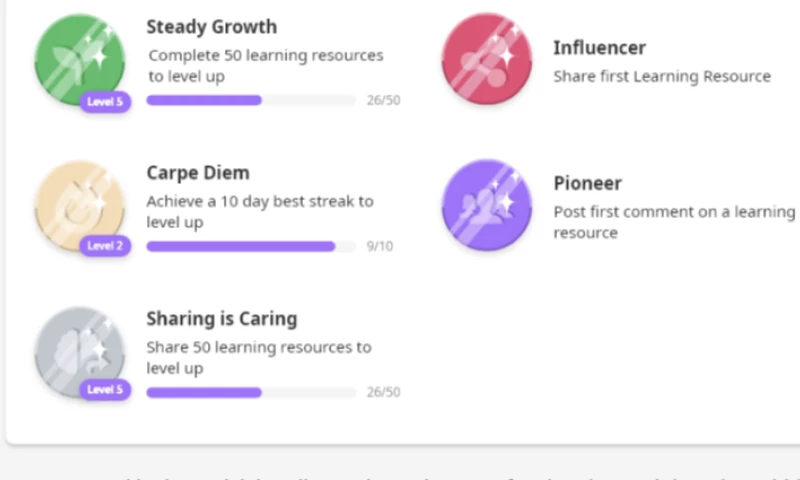Click the Sharing is Caring progress bar
Image resolution: width=800 pixels, height=480 pixels.
tap(251, 392)
